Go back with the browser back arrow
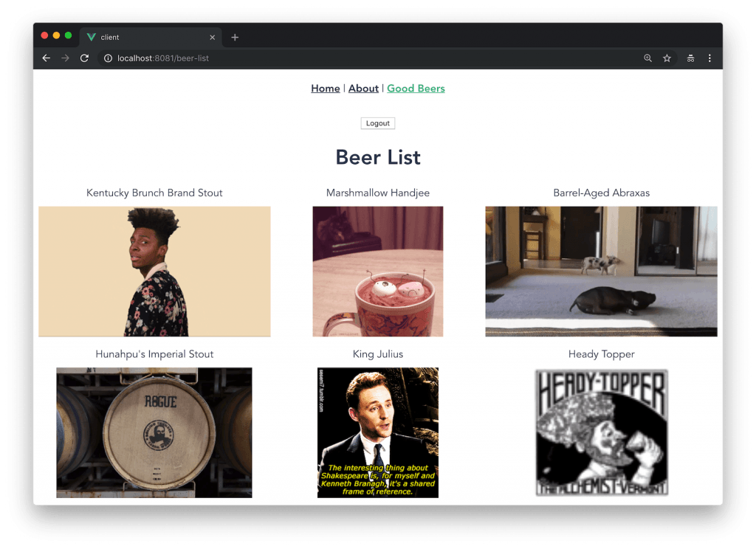Viewport: 756px width, 549px height. (47, 58)
